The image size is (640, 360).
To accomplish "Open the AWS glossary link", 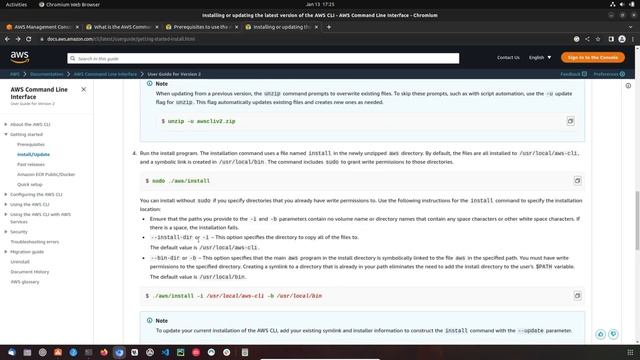I will pyautogui.click(x=24, y=282).
